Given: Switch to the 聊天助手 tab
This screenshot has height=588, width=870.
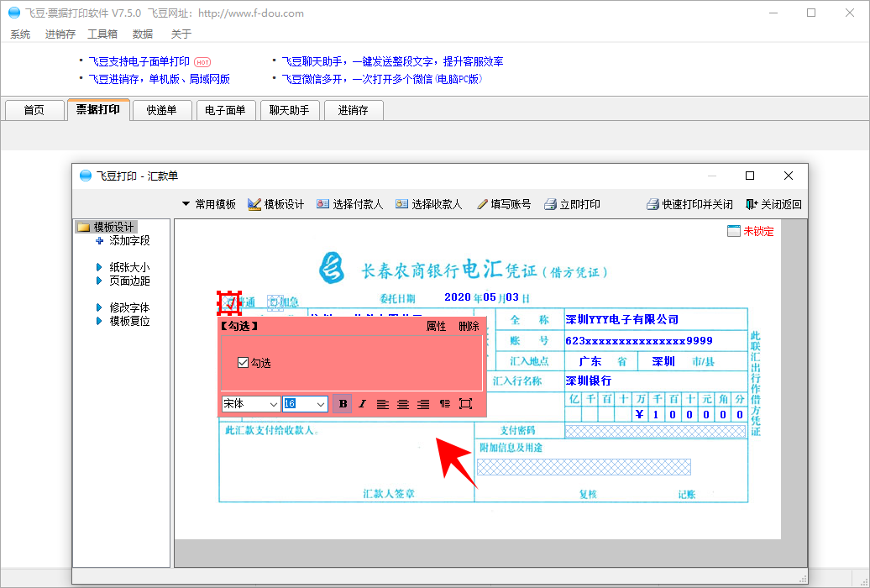Looking at the screenshot, I should point(289,110).
